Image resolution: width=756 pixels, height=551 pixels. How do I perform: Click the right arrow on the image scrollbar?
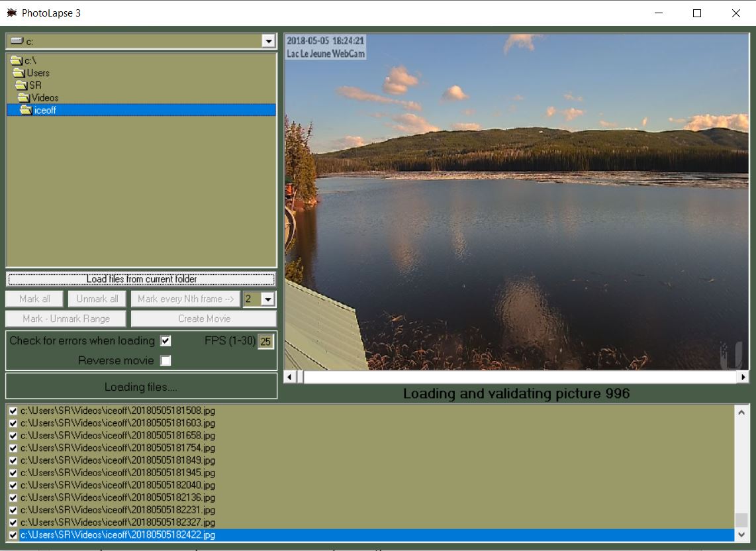coord(742,376)
